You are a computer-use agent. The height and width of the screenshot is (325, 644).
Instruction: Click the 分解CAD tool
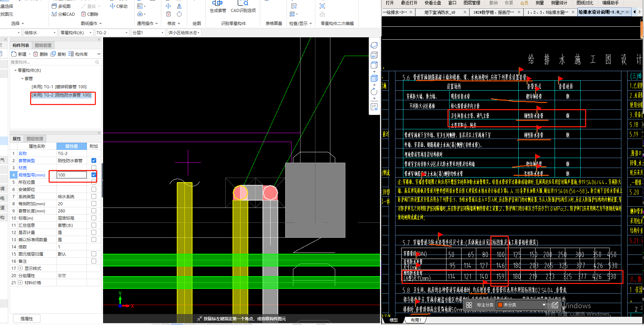click(63, 14)
